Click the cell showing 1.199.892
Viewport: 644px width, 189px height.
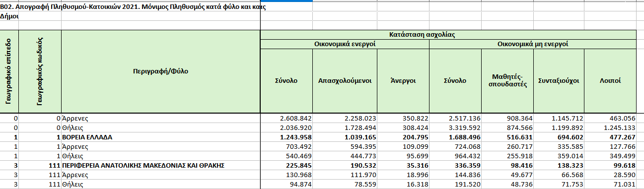pos(559,128)
